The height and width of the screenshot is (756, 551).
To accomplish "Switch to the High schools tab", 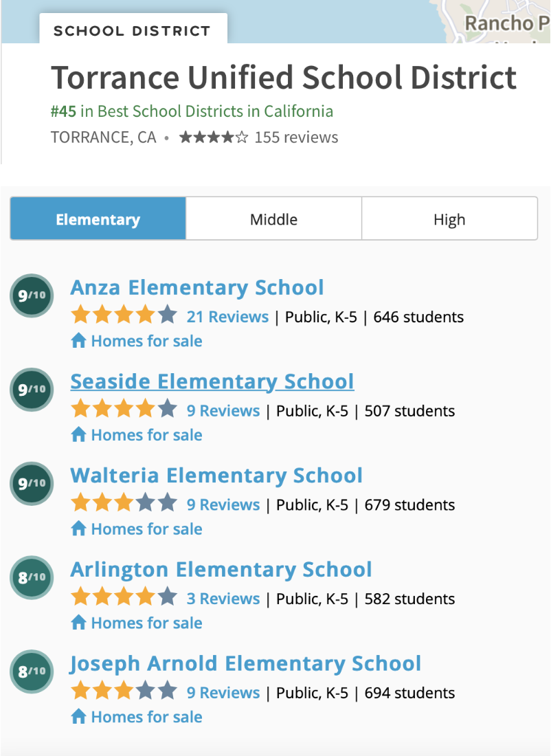I will pos(449,219).
